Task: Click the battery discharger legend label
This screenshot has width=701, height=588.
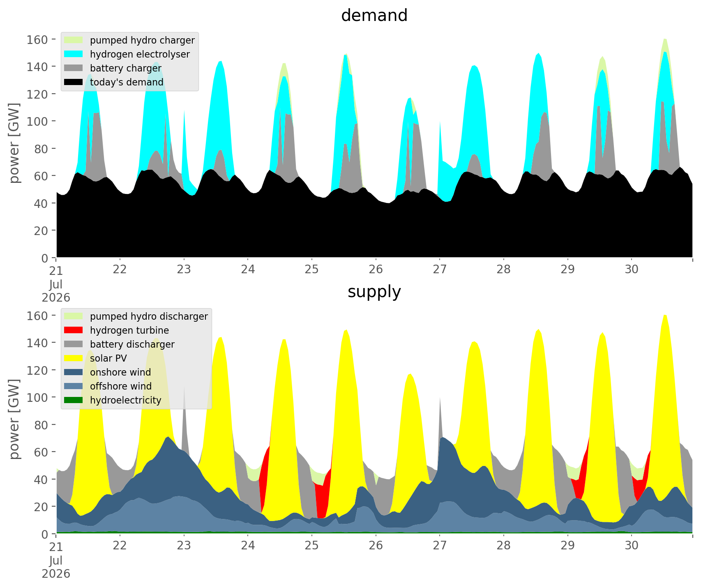Action: (x=132, y=344)
